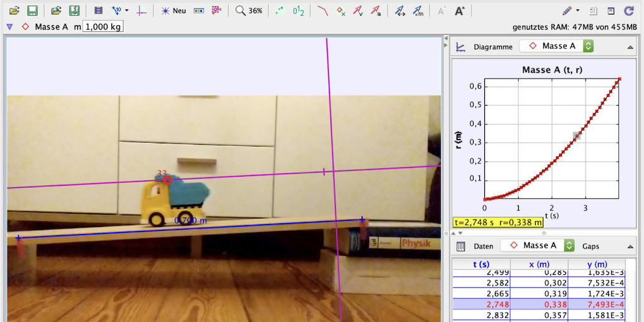
Task: Toggle velocity vectors display icon
Action: [357, 11]
